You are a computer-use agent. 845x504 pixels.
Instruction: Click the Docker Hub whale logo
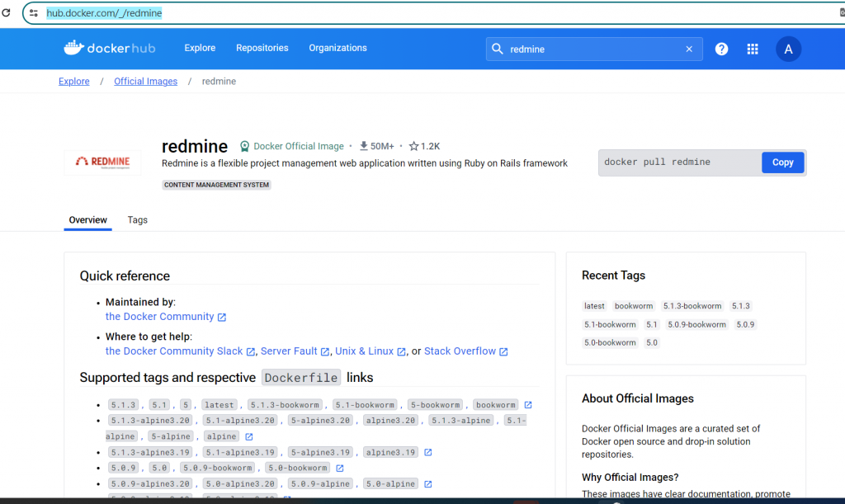[73, 48]
